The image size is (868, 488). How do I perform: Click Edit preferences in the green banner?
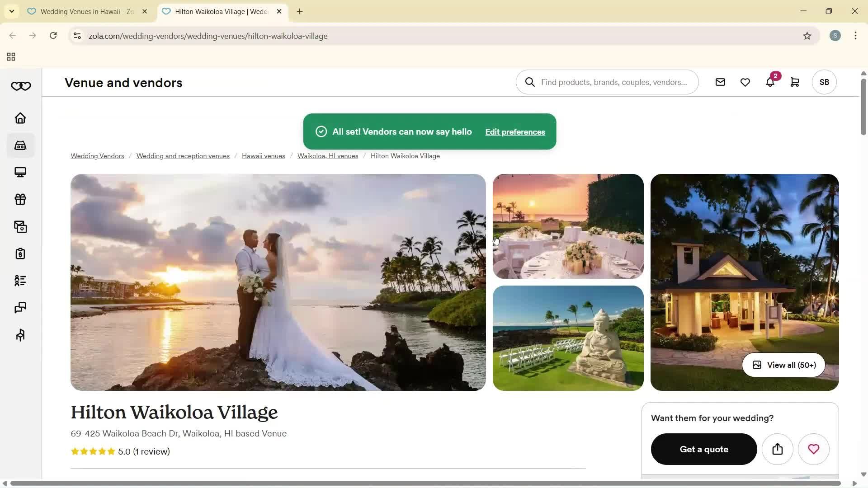pos(515,131)
